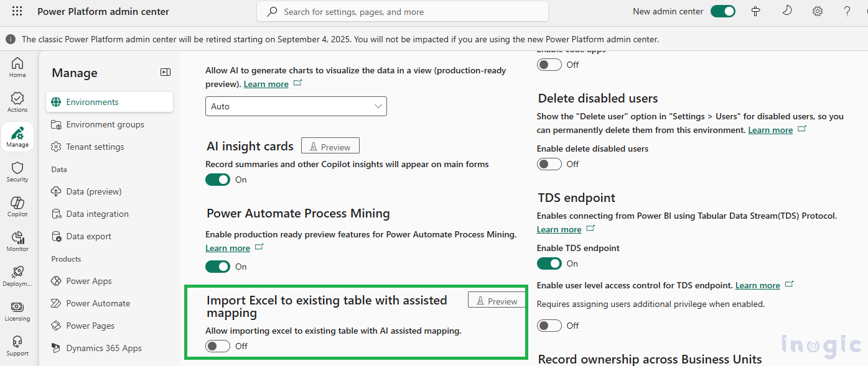Click the Data export icon
The width and height of the screenshot is (868, 366).
point(56,236)
